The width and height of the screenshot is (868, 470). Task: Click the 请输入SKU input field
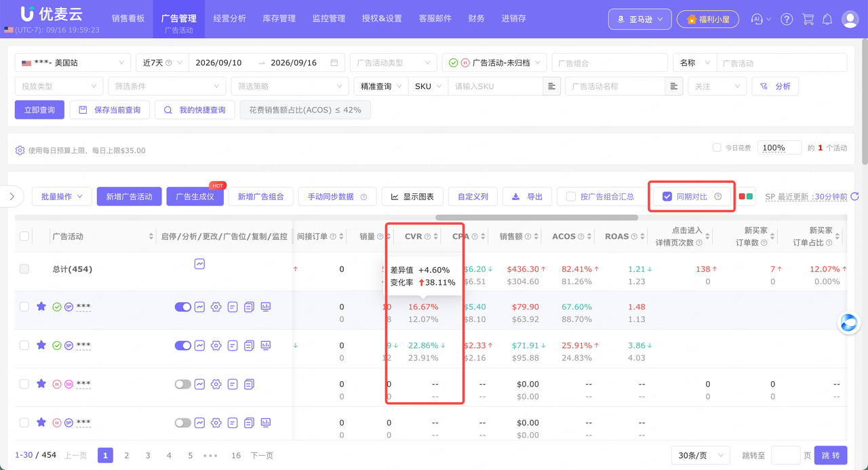pos(495,86)
